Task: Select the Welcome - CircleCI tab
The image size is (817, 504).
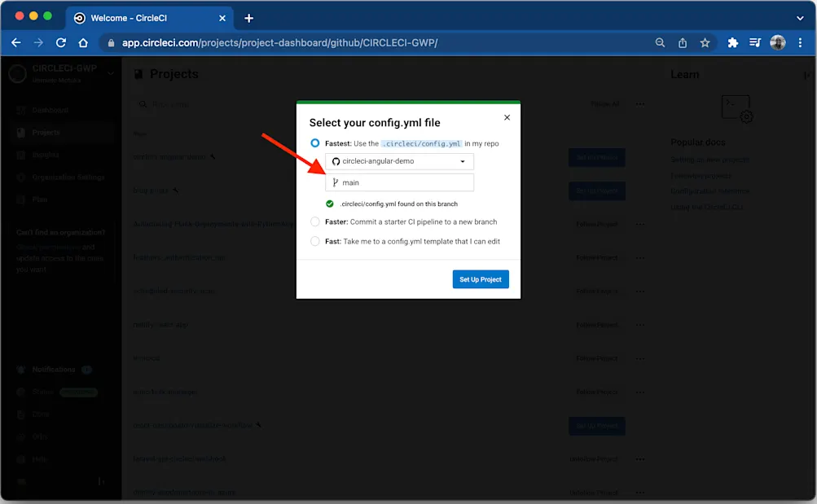Action: click(150, 18)
